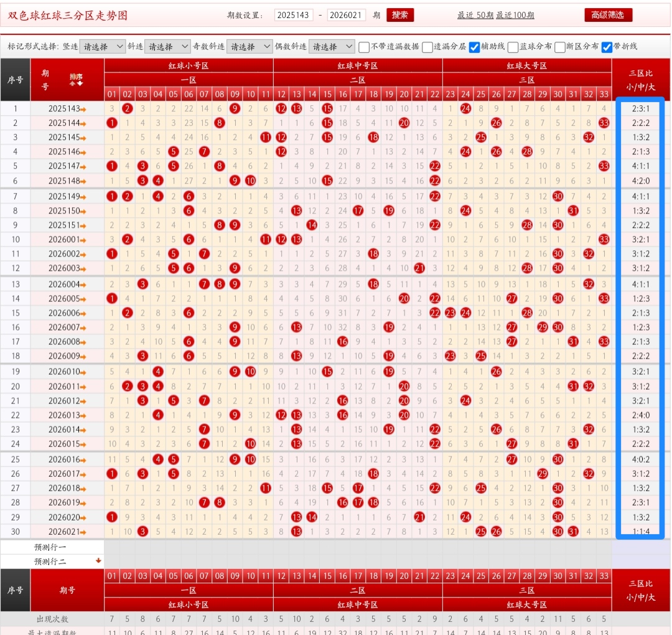Click ratio cell 4:2:0 in row 2025148

pyautogui.click(x=641, y=181)
